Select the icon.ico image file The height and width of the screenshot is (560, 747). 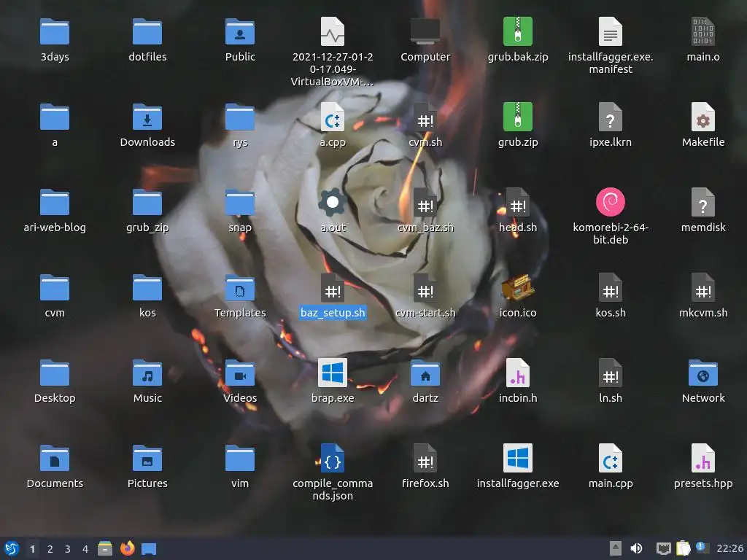point(518,287)
